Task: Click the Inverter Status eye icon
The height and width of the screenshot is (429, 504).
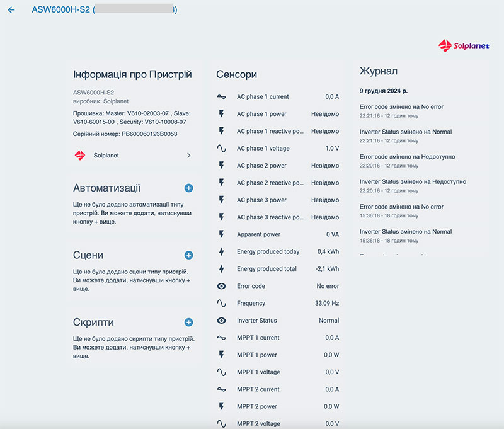Action: coord(222,320)
